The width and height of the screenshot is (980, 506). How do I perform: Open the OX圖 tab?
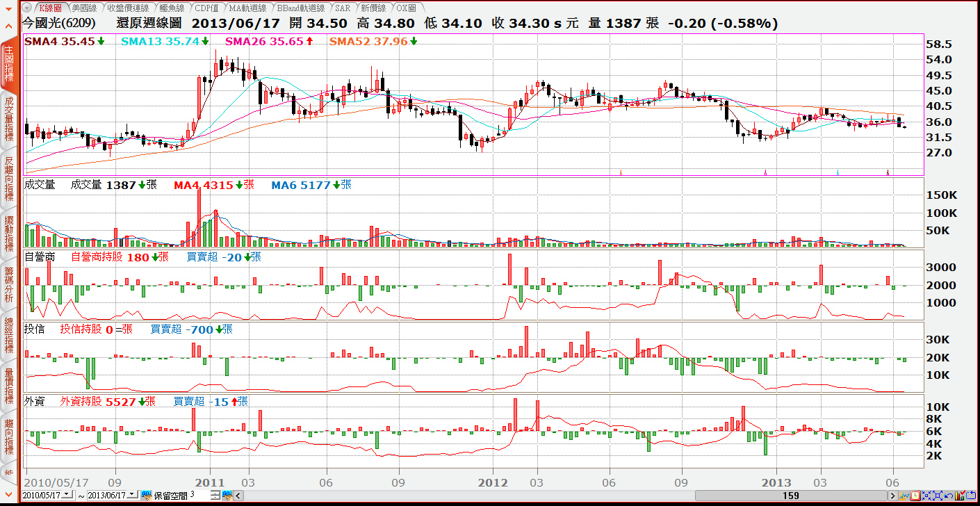406,8
